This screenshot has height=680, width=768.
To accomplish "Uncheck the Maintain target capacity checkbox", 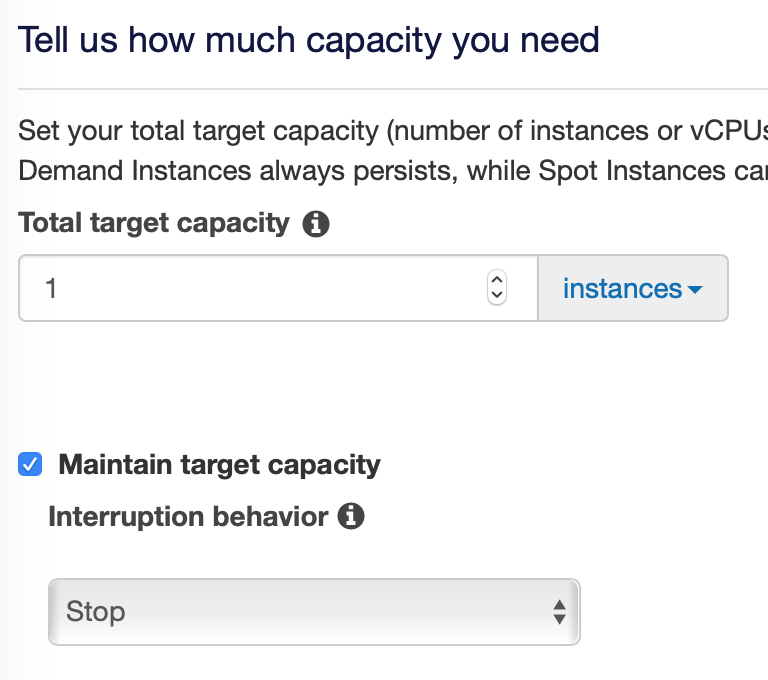I will 30,464.
